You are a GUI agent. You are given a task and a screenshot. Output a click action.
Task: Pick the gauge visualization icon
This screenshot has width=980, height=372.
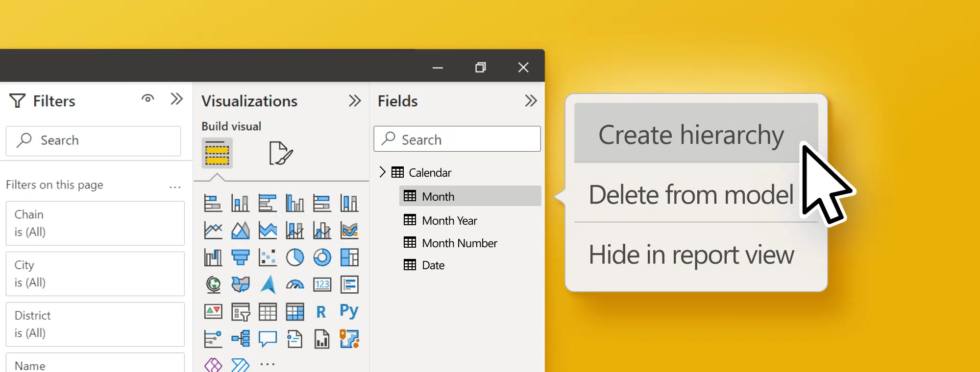tap(295, 284)
